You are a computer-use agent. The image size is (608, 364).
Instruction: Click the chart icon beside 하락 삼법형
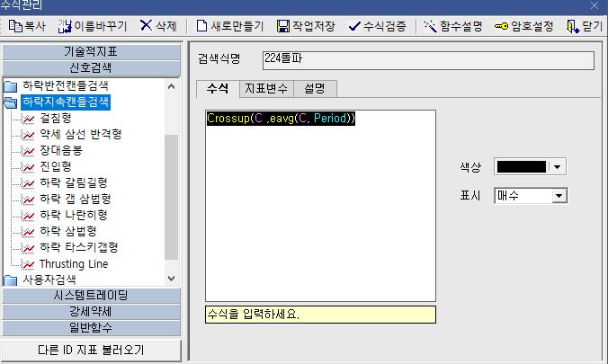pyautogui.click(x=28, y=232)
